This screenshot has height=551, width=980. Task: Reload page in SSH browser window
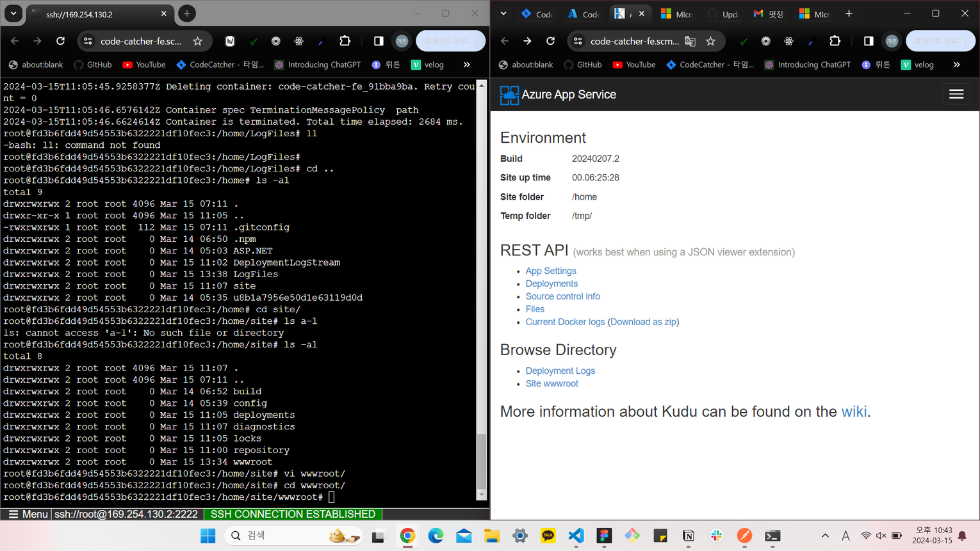60,41
